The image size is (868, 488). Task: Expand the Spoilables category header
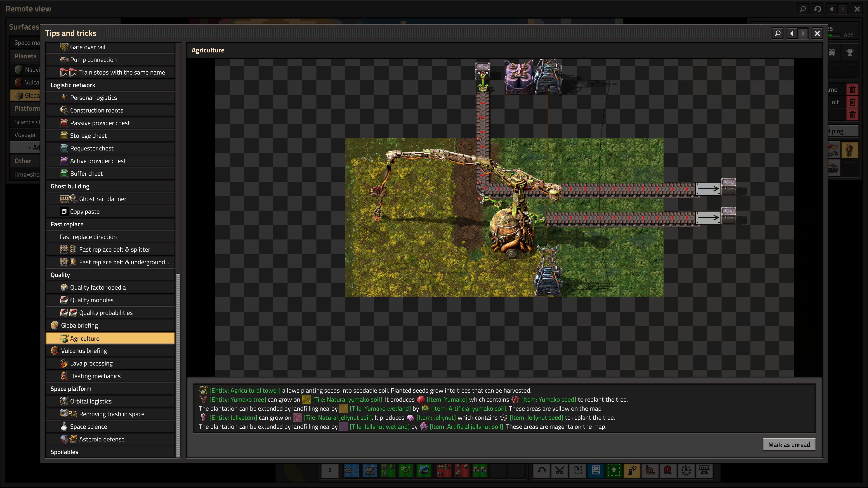pos(110,452)
